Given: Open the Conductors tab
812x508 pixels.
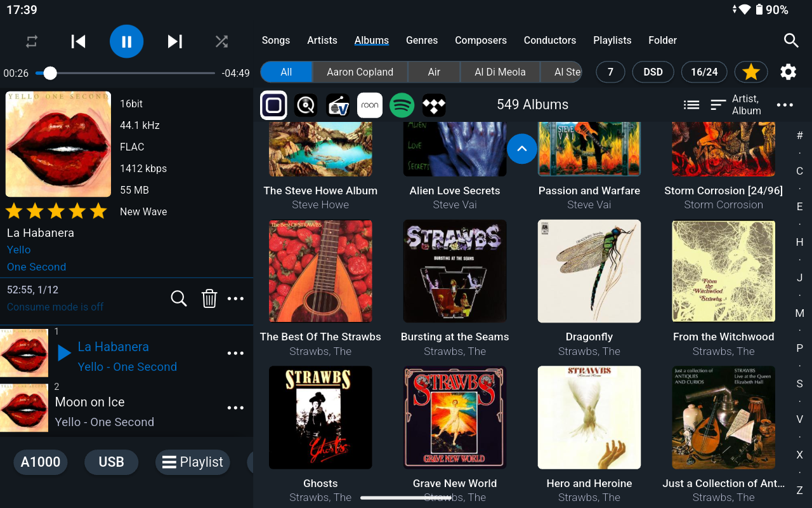Looking at the screenshot, I should 550,40.
